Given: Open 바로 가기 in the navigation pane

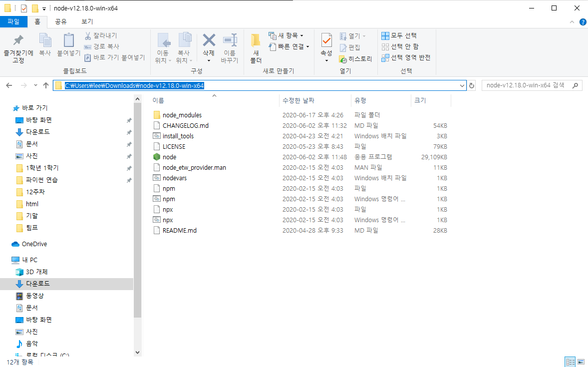Looking at the screenshot, I should click(34, 108).
